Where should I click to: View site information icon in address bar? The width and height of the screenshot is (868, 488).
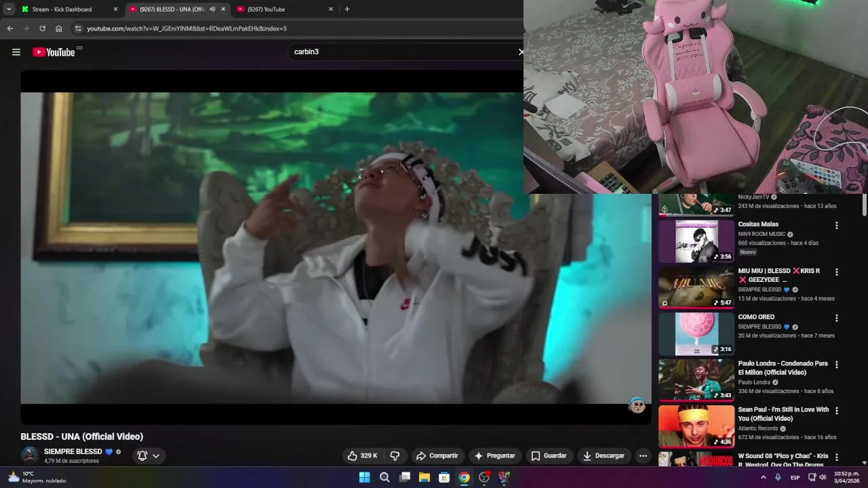pyautogui.click(x=77, y=28)
